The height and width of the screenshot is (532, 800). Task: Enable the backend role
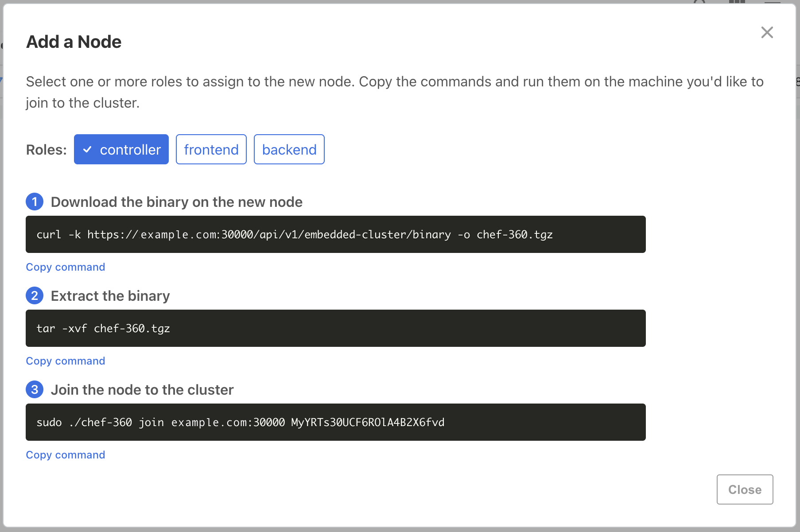289,149
